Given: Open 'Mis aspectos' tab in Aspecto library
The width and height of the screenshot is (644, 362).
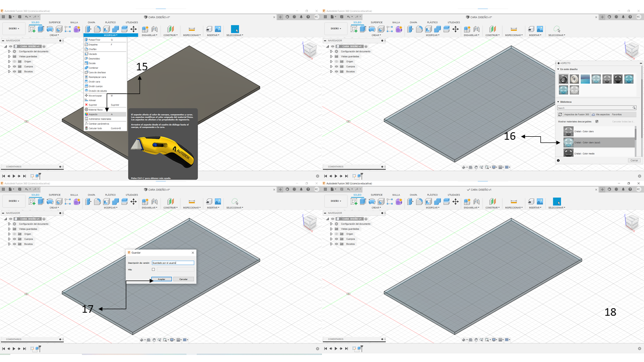Looking at the screenshot, I should pos(600,115).
